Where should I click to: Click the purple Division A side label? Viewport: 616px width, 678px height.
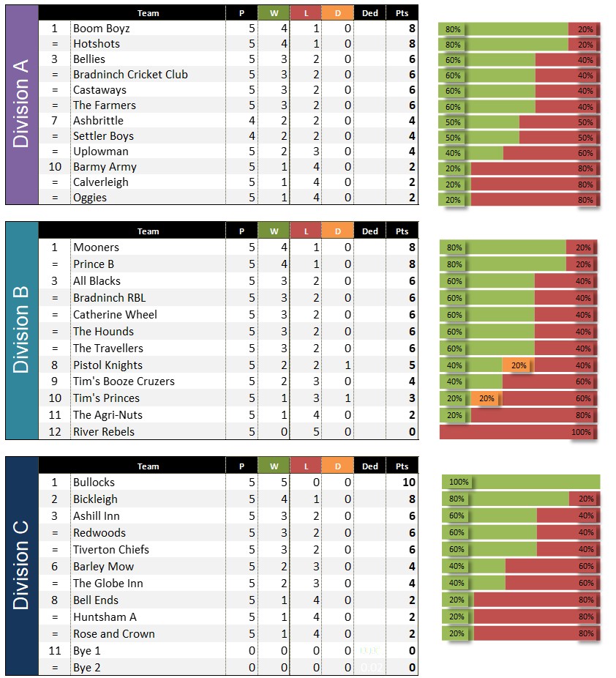coord(21,105)
